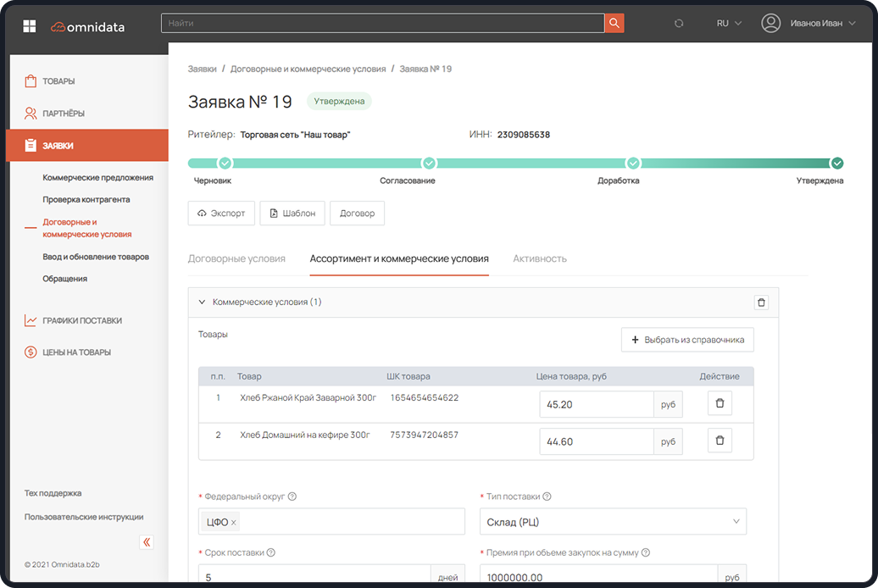Open the RU language dropdown
This screenshot has width=878, height=588.
point(729,24)
